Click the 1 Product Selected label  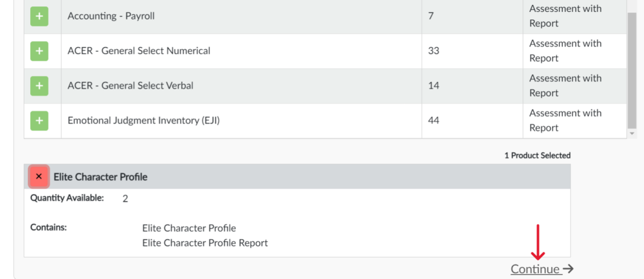[537, 155]
